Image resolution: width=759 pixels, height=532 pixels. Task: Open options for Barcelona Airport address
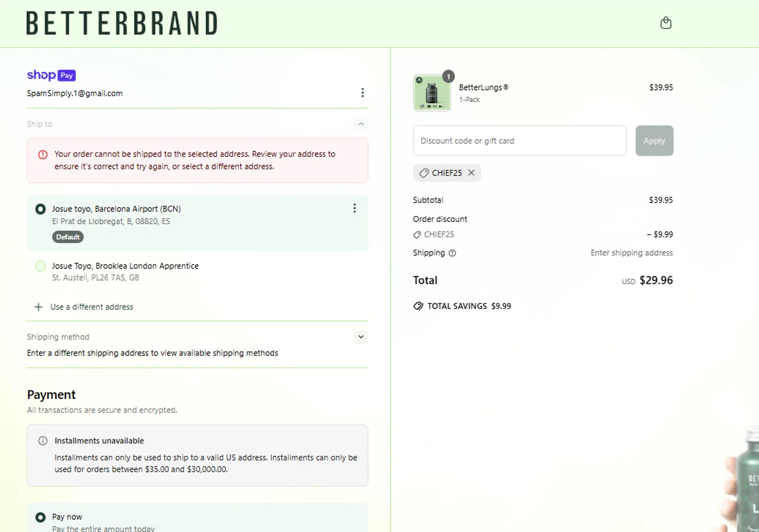(354, 208)
